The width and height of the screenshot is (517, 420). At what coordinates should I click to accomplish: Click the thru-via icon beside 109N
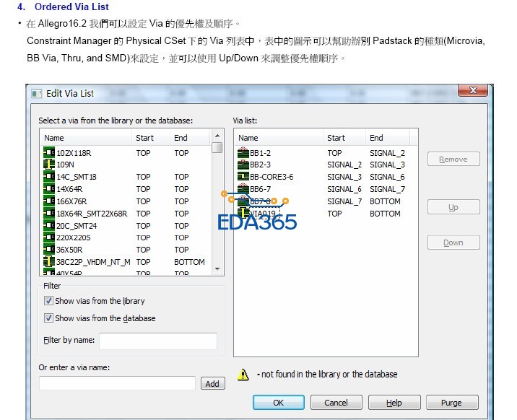click(49, 165)
